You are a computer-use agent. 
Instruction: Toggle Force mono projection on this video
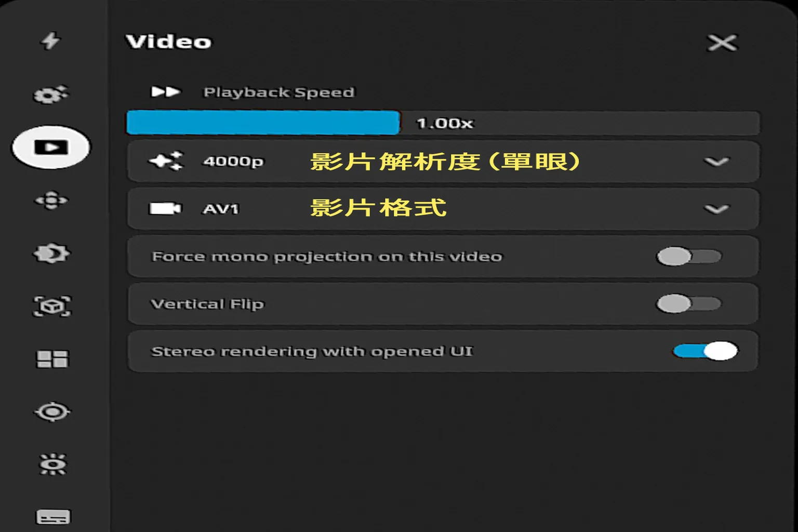(689, 256)
